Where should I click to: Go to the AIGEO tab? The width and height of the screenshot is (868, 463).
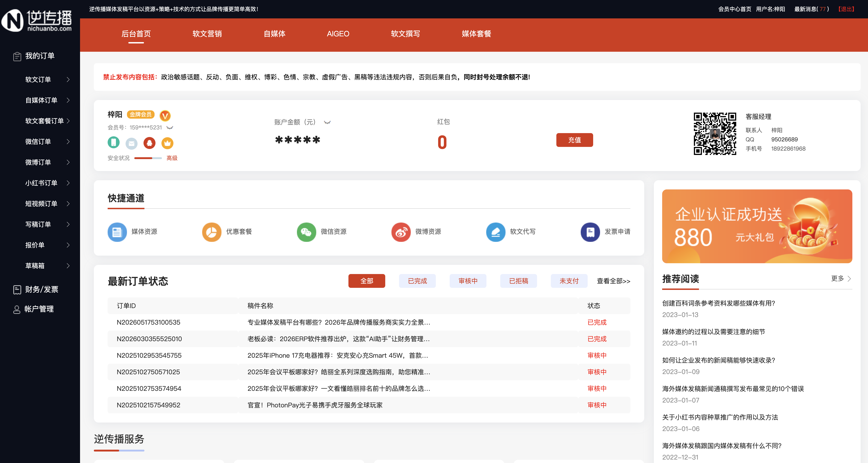[338, 34]
